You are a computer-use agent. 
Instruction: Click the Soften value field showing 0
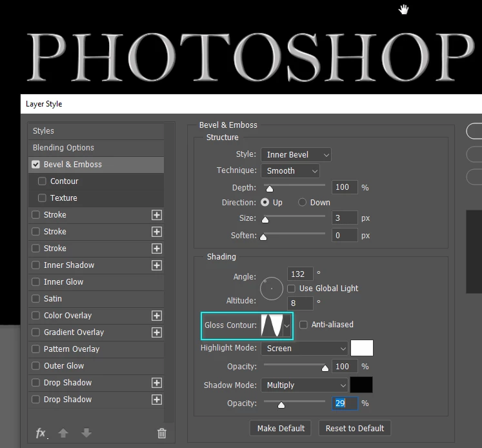point(345,236)
